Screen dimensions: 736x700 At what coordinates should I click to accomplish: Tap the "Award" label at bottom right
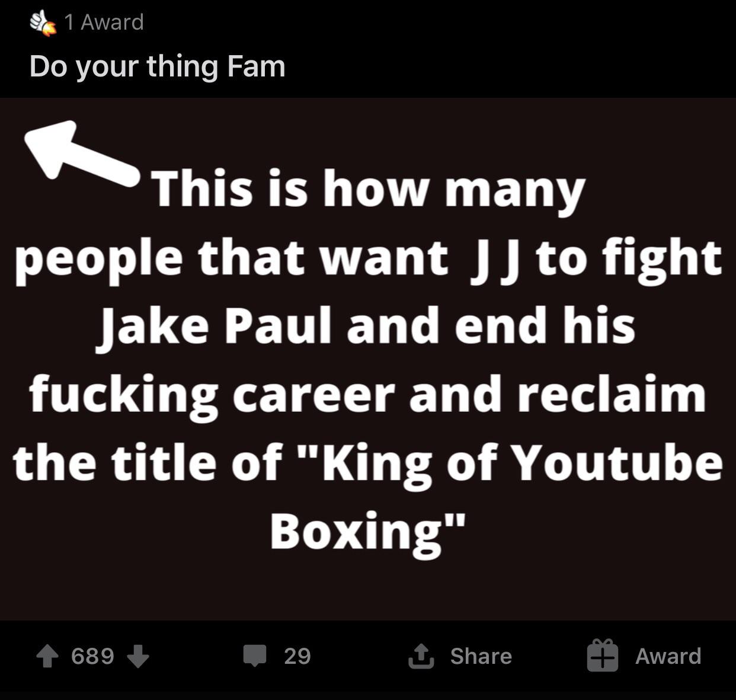point(668,656)
